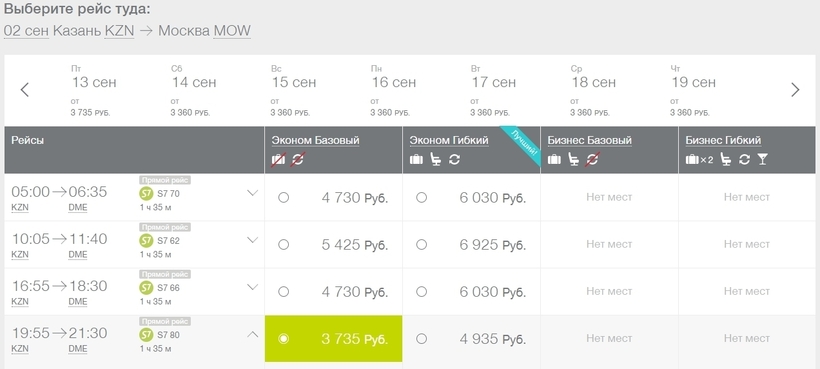This screenshot has height=369, width=820.
Task: Click the crossed-out exchange icon under Бизнес Базовый
Action: 593,159
